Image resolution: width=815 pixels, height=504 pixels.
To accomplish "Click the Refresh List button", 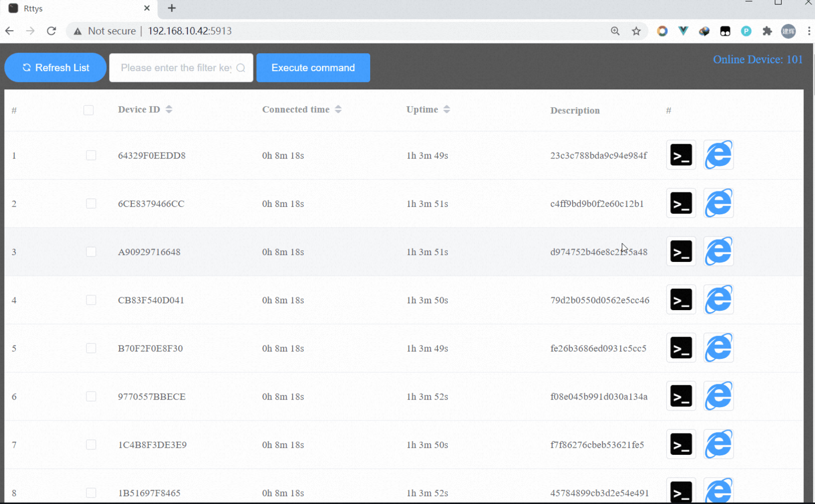I will pyautogui.click(x=56, y=68).
